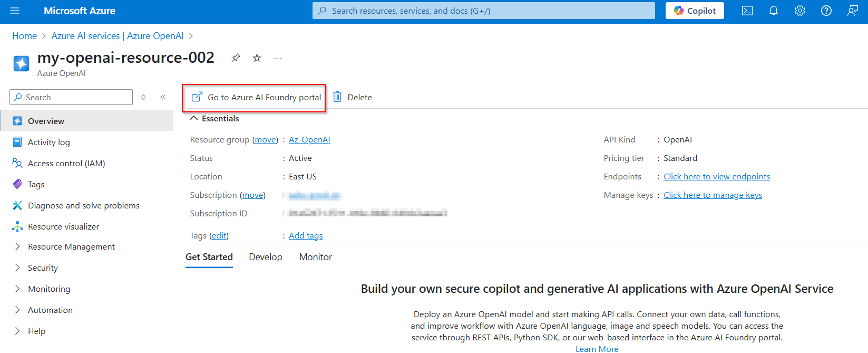Click the Overview icon in sidebar

(x=17, y=121)
